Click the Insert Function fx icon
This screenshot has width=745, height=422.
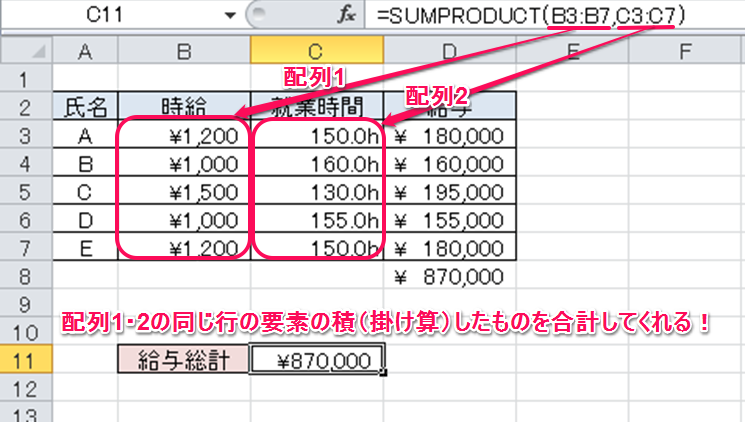tap(349, 17)
